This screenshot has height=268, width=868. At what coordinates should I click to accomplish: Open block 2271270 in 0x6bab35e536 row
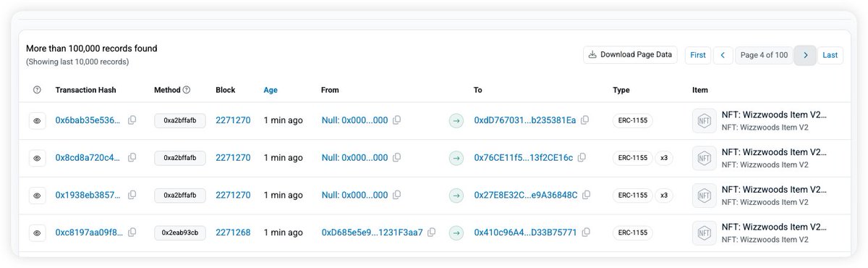point(233,120)
